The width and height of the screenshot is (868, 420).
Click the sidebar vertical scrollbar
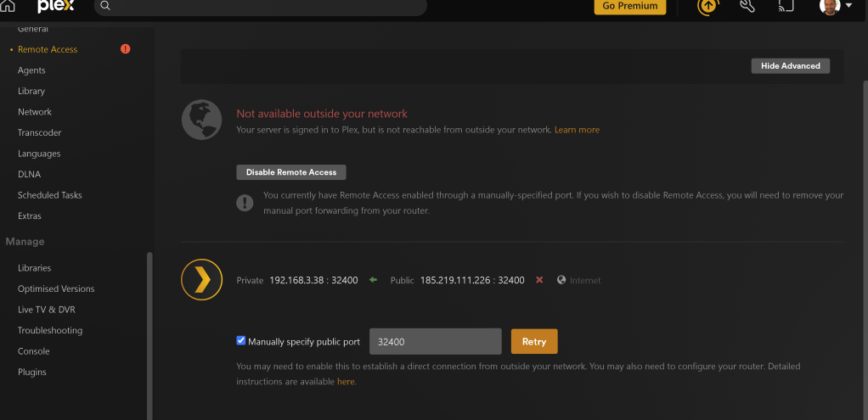coord(149,336)
